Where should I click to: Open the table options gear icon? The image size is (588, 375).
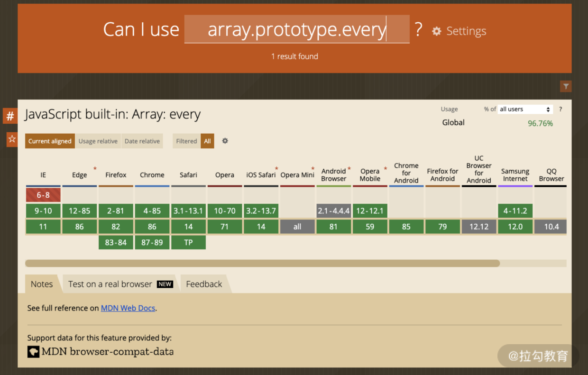pos(225,141)
